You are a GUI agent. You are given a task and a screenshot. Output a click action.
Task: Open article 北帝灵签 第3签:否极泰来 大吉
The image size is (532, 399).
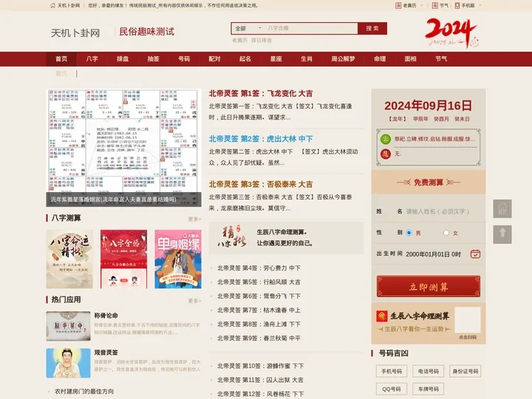point(261,184)
